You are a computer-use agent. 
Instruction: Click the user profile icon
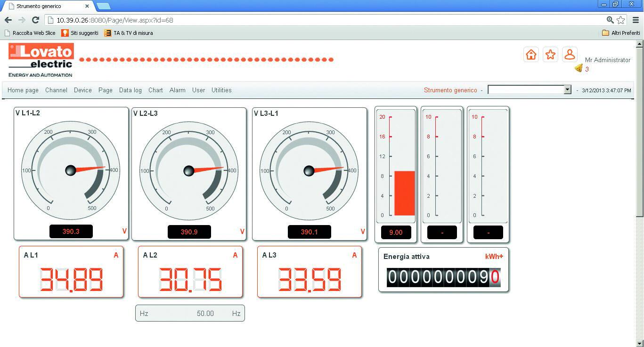coord(570,55)
